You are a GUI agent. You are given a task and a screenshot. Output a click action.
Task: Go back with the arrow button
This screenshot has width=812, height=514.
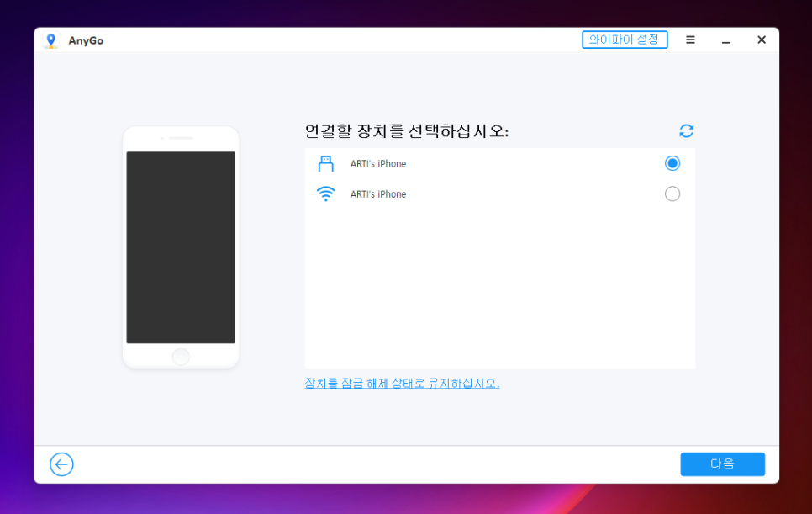coord(61,464)
